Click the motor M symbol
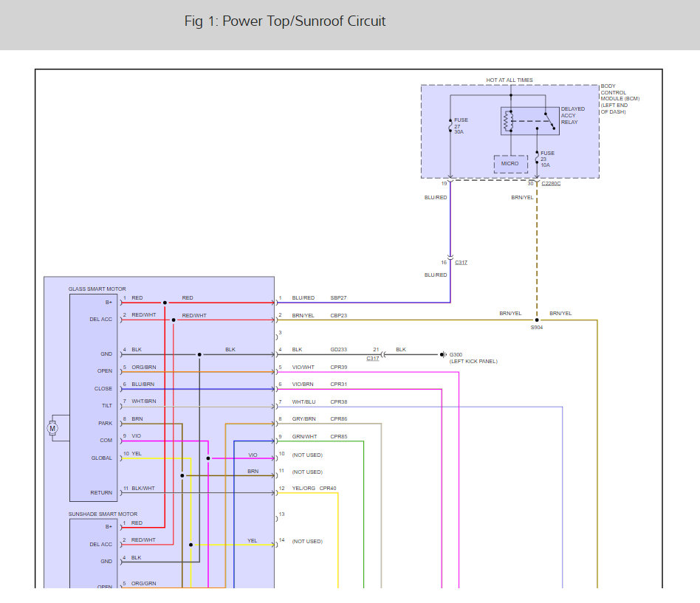Image resolution: width=700 pixels, height=603 pixels. pyautogui.click(x=52, y=429)
